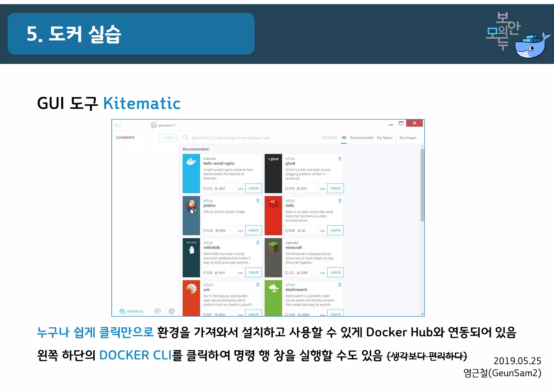Click scrollbar down arrow

[x=422, y=314]
